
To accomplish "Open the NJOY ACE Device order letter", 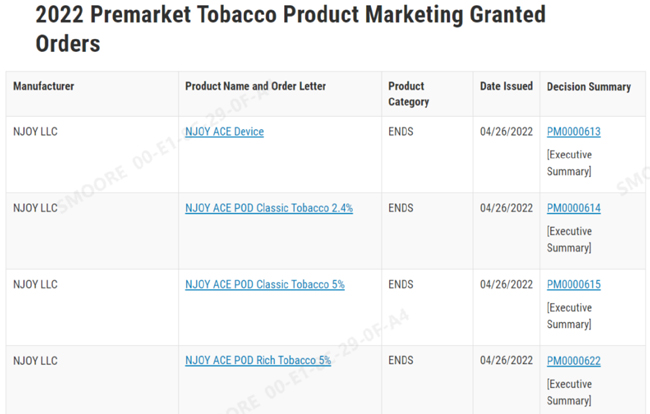I will coord(224,132).
